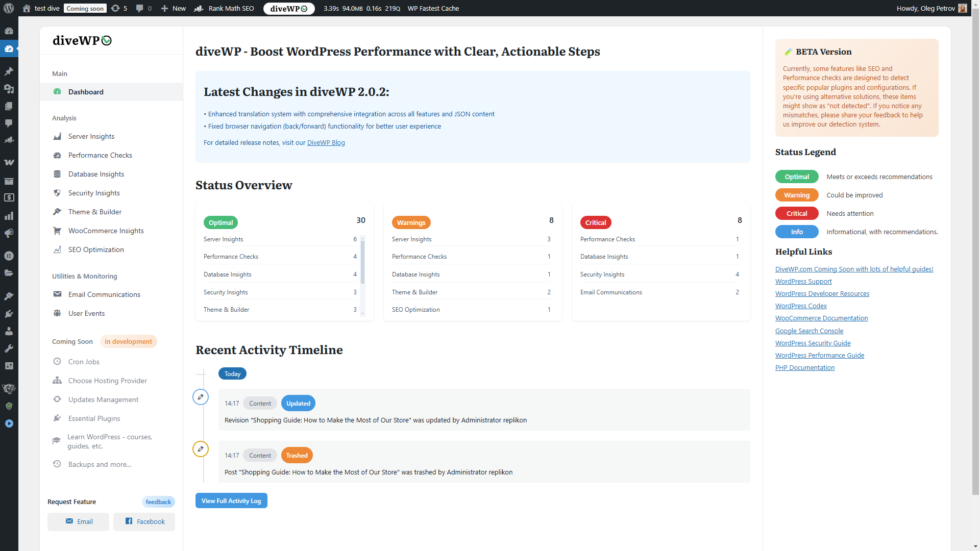The image size is (980, 551).
Task: Click the Essential Plugins plug icon
Action: click(x=57, y=418)
